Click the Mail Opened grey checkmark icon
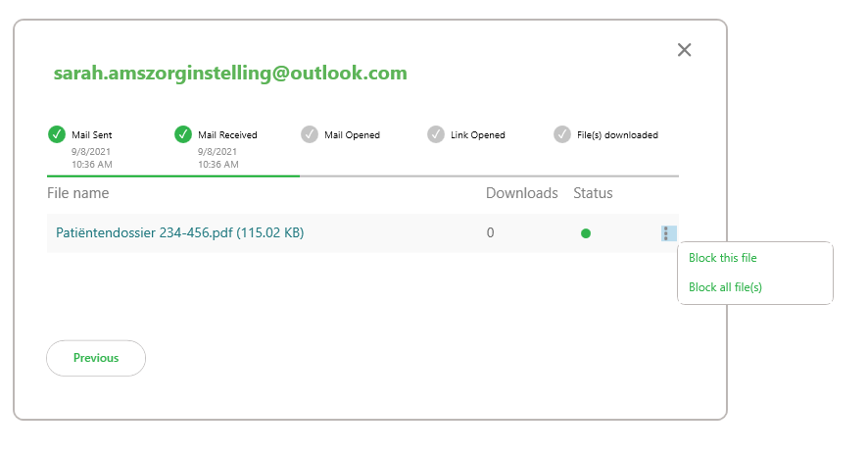This screenshot has width=868, height=456. point(310,134)
